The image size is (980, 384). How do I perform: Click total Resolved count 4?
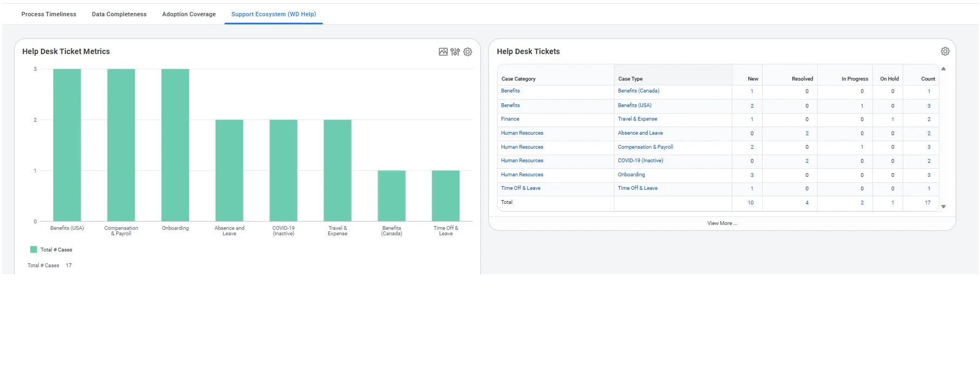click(x=807, y=203)
